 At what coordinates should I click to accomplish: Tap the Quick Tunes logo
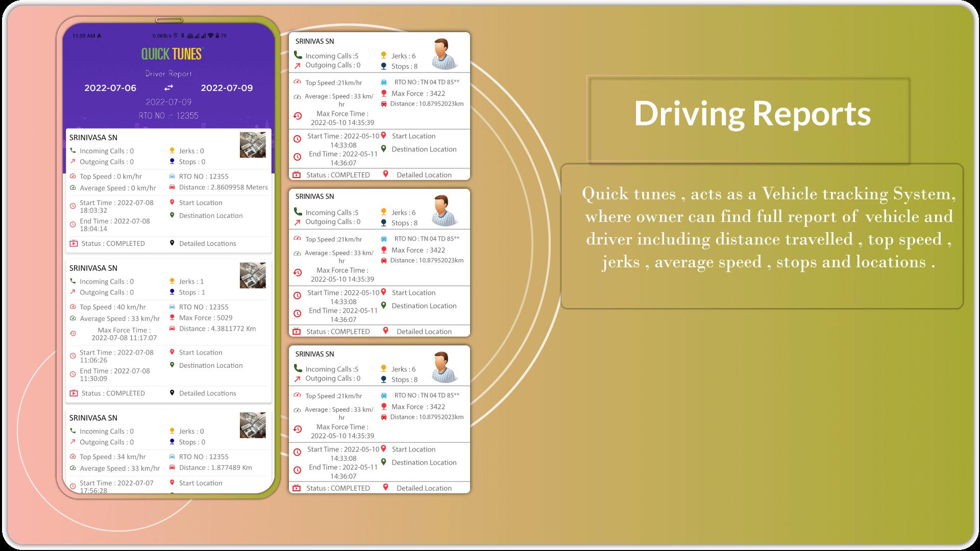(x=172, y=54)
